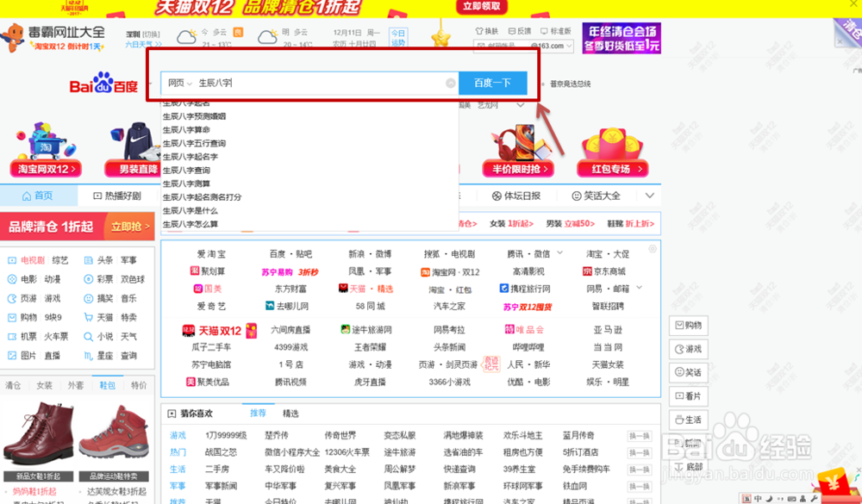The width and height of the screenshot is (862, 504).
Task: Choose suggestion 生辰八字预测婚姻
Action: (195, 116)
